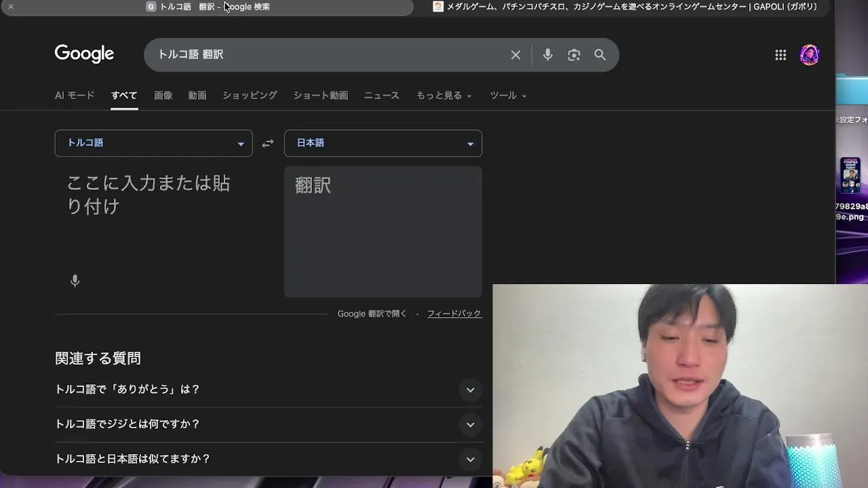Open the Google account avatar
Screen dimensions: 868x488
(810, 55)
